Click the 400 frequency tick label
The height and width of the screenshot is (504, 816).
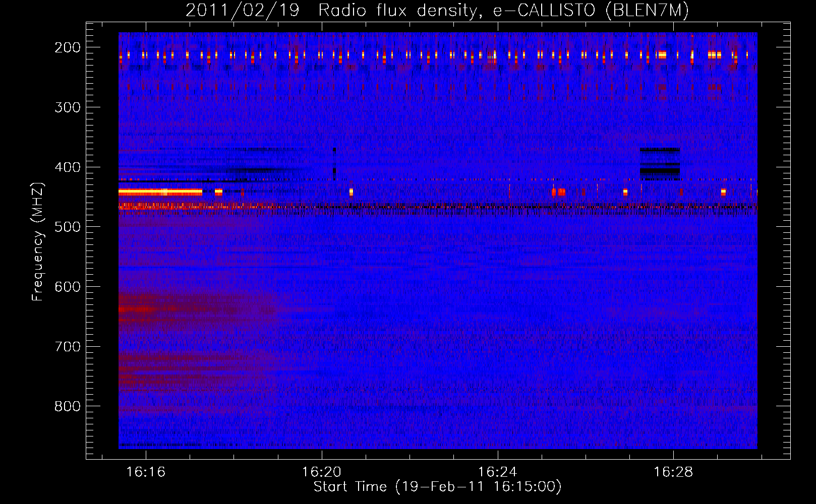pyautogui.click(x=68, y=167)
